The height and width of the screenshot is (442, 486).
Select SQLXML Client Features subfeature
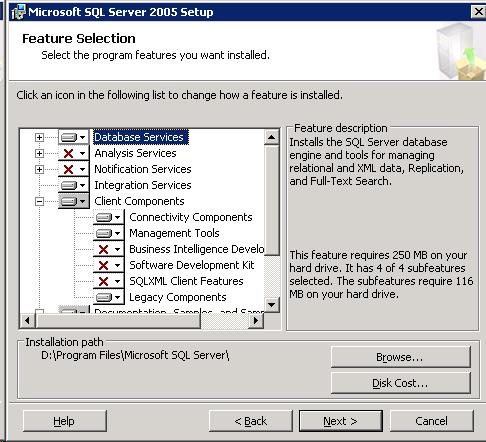point(186,281)
